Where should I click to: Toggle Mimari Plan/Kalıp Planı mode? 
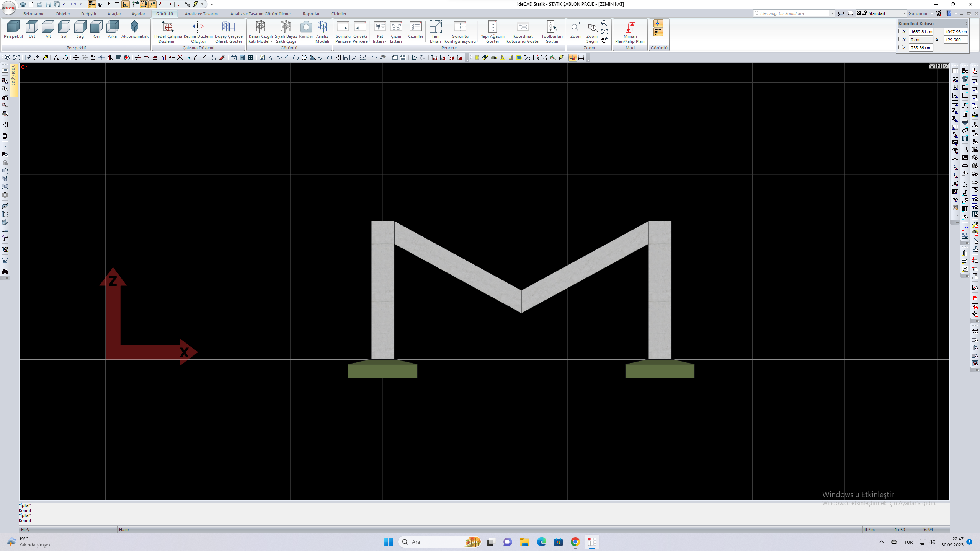point(630,32)
